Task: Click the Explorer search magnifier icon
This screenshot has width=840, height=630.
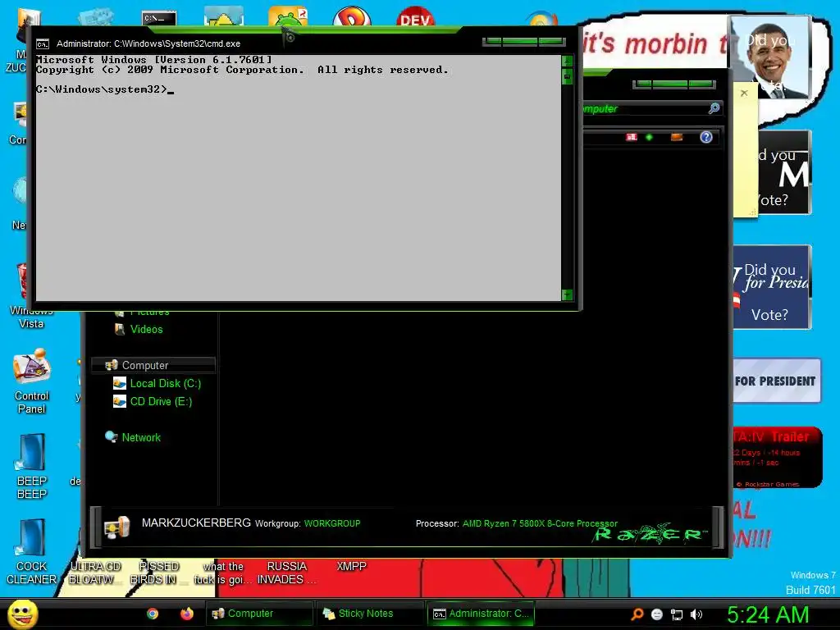Action: pyautogui.click(x=714, y=108)
